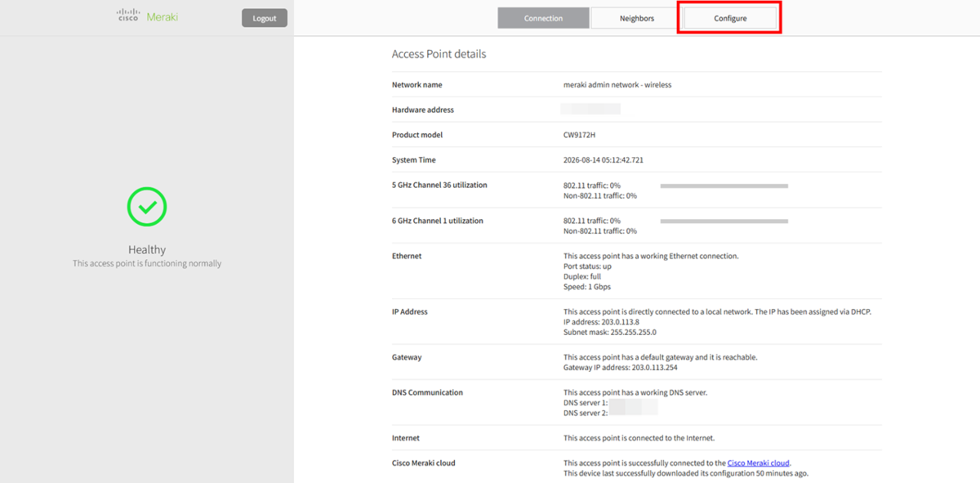Click 6 GHz Channel 1 utilization label
The height and width of the screenshot is (483, 980).
pos(438,221)
